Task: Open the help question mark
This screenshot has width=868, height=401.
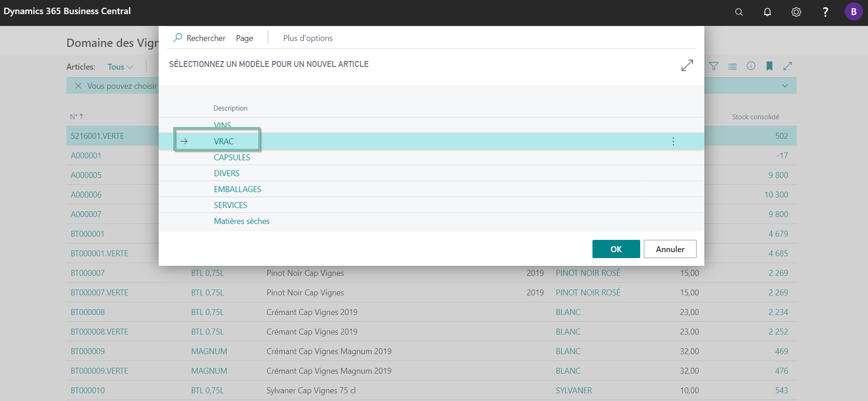Action: (x=825, y=12)
